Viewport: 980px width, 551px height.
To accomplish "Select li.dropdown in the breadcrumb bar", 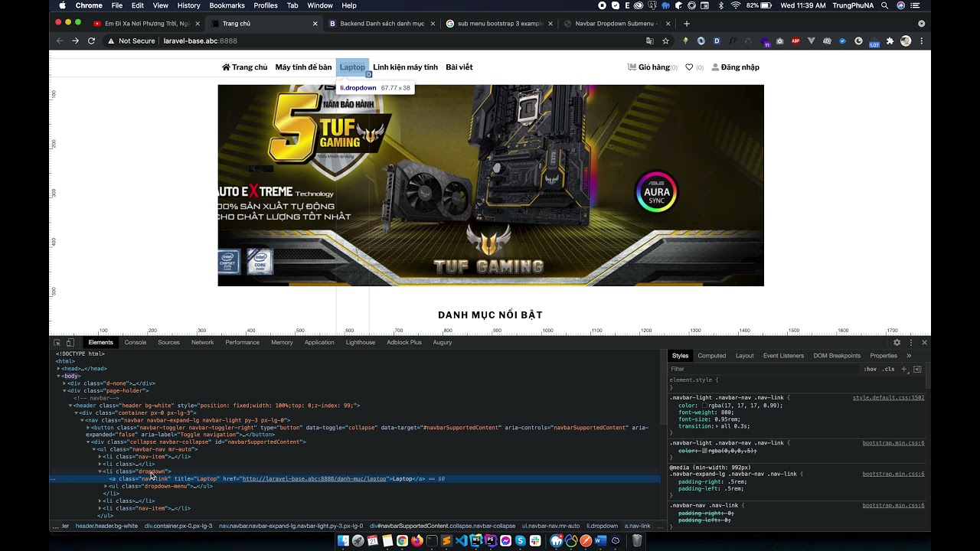I will point(602,527).
